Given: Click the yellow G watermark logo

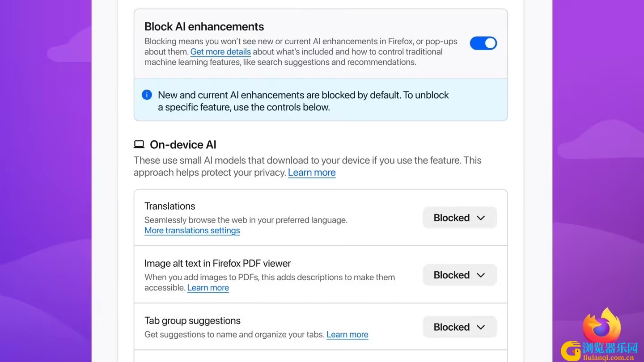Looking at the screenshot, I should click(x=572, y=351).
